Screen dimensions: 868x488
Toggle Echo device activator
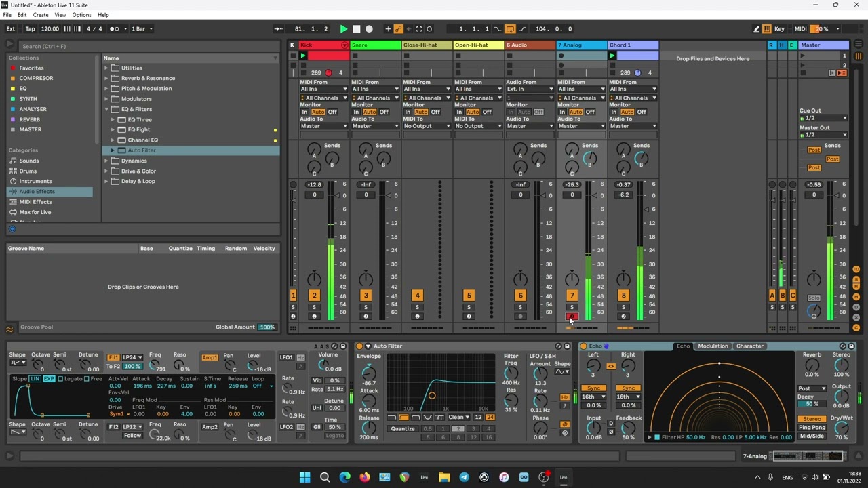coord(583,346)
